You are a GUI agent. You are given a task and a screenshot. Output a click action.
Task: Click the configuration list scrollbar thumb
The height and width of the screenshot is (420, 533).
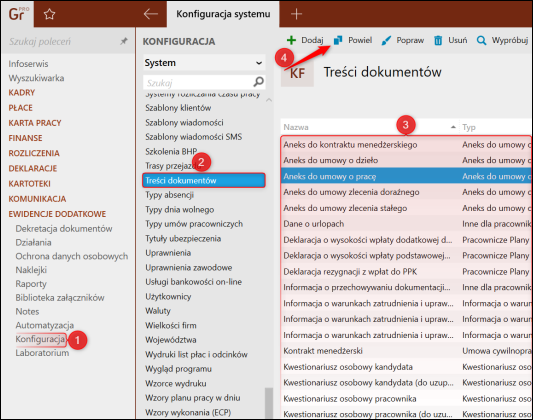pos(269,403)
